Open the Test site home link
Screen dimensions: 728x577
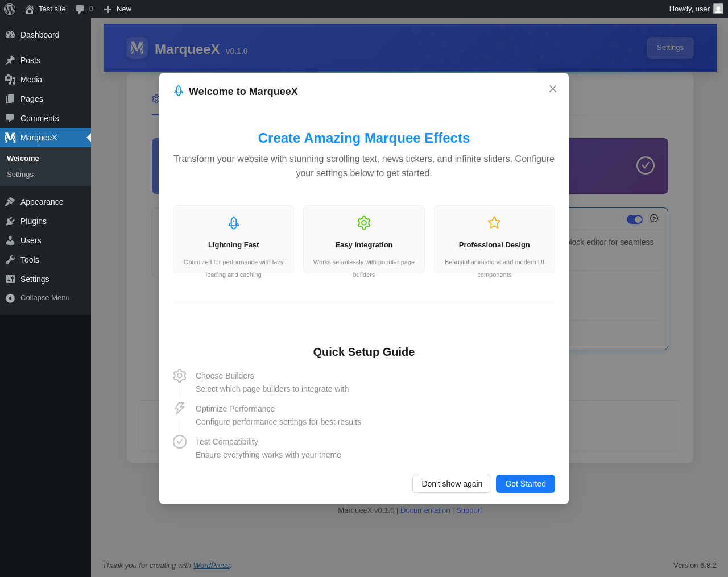45,9
